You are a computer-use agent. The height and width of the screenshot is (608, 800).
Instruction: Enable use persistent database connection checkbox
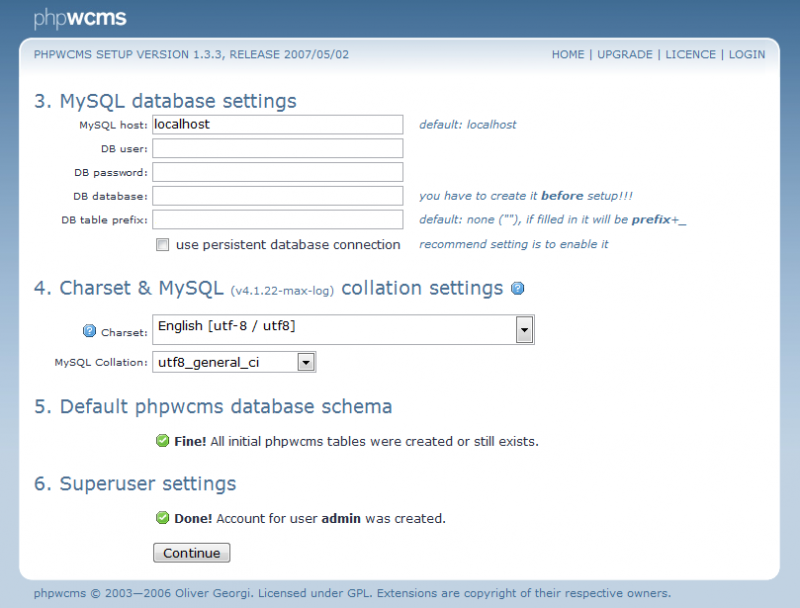coord(162,245)
